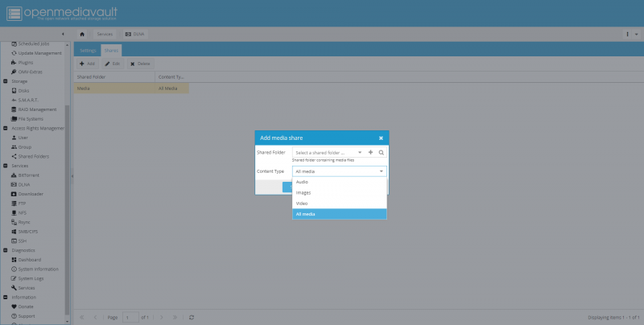Open Shared Folders in sidebar
This screenshot has width=644, height=325.
coord(30,156)
